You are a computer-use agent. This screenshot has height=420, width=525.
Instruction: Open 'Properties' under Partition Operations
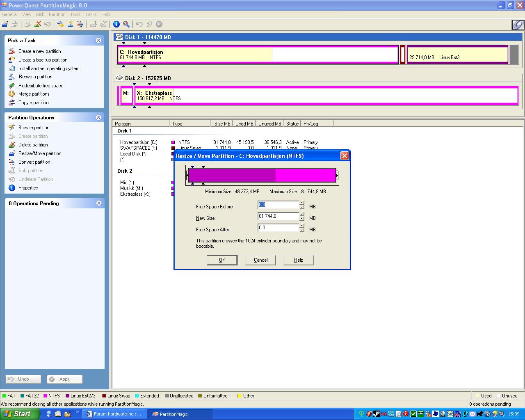(28, 188)
